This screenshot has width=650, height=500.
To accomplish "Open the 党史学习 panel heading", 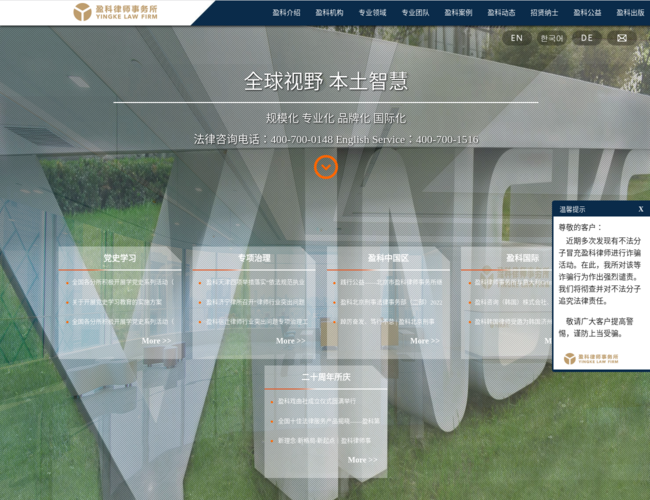I will [x=120, y=258].
